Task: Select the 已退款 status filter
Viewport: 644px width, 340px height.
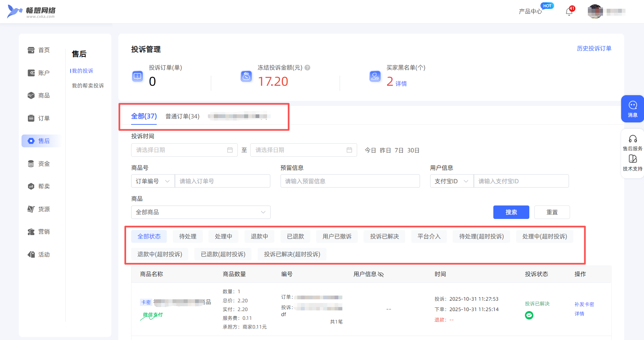Action: point(295,236)
